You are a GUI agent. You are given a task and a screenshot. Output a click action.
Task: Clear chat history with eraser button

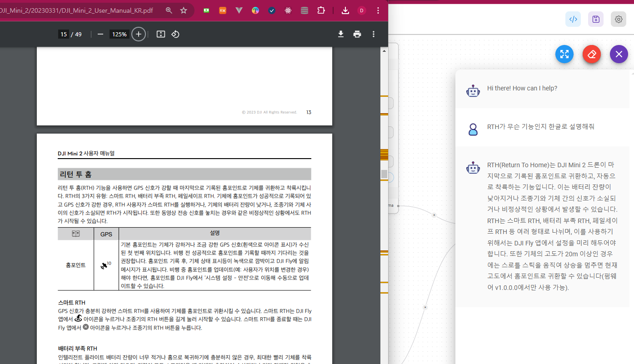592,54
